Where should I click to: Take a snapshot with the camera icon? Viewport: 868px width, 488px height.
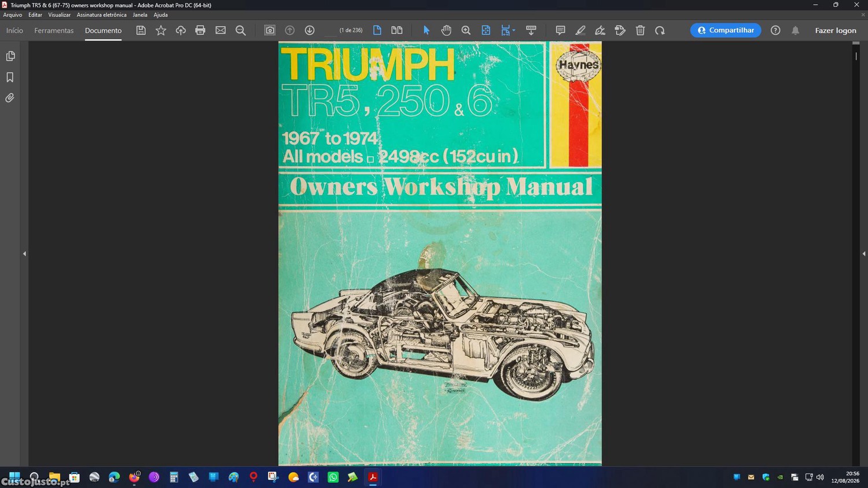(x=270, y=30)
